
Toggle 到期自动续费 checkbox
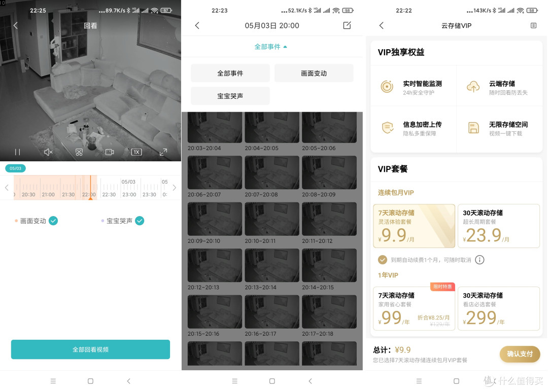383,260
